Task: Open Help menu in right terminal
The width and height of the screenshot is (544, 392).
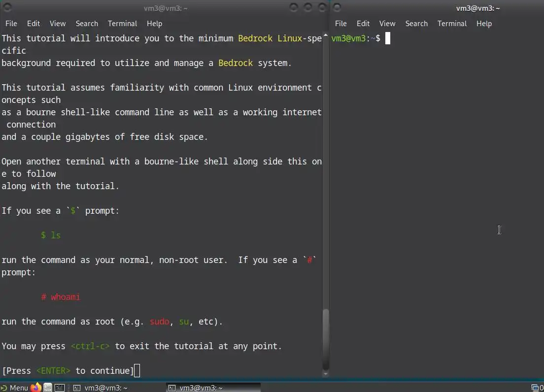Action: [x=484, y=24]
